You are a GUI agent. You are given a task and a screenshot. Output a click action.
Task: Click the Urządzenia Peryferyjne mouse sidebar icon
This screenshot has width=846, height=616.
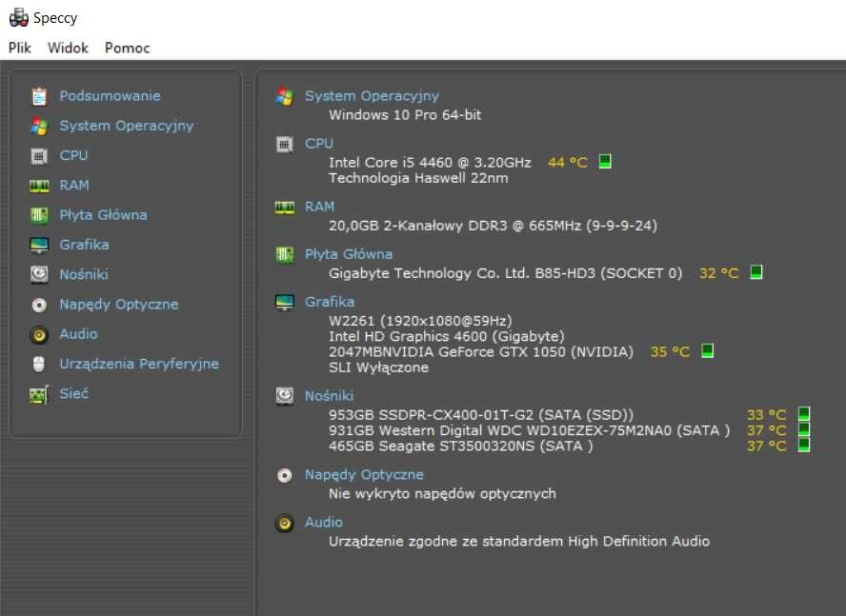pyautogui.click(x=39, y=364)
